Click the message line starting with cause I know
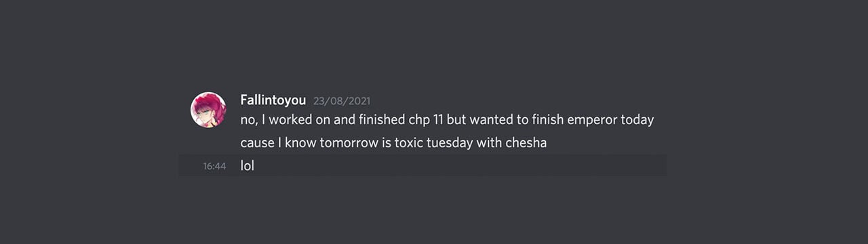Viewport: 868px width, 244px height. 393,143
